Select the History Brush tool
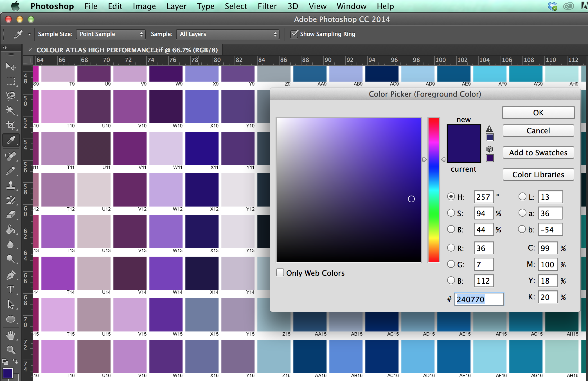The image size is (588, 381). [x=11, y=200]
